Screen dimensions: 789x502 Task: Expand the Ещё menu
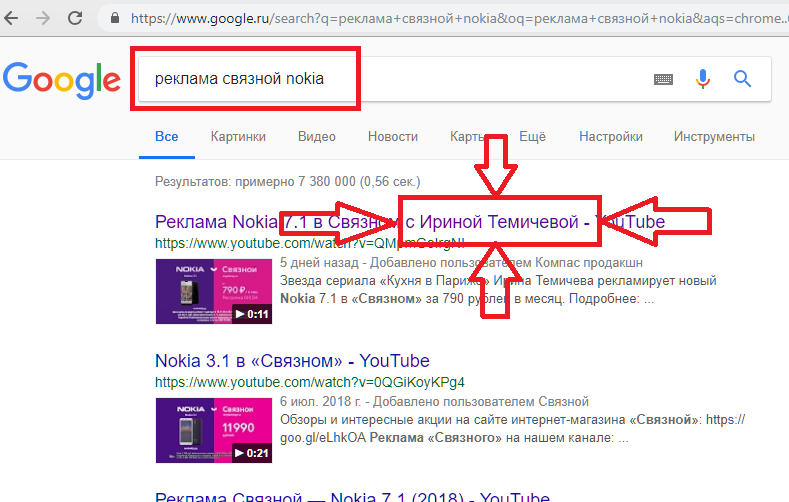[x=532, y=136]
